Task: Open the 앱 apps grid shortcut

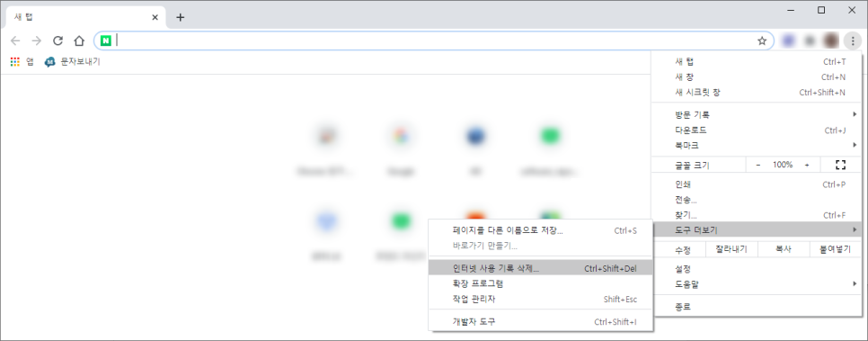Action: coord(22,62)
